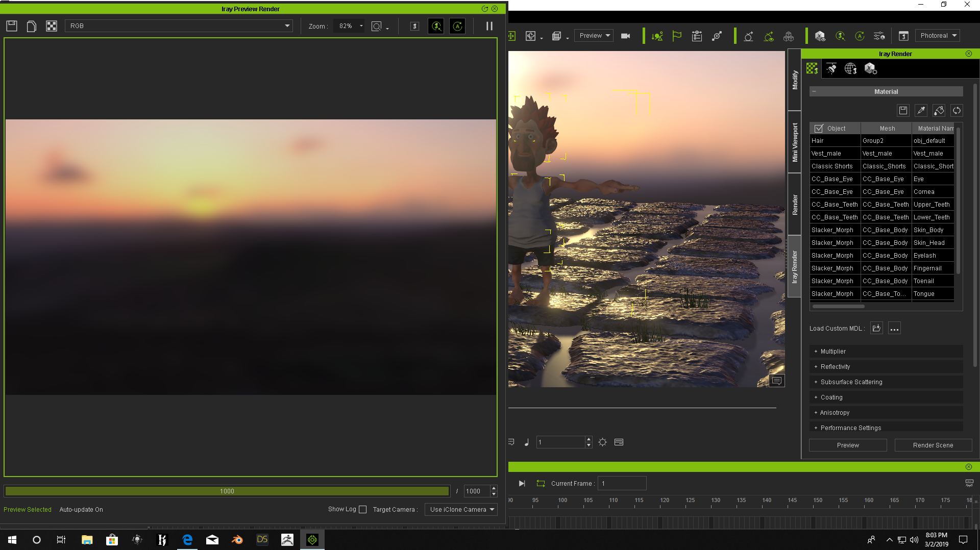Click the sliders settings icon in toolbar
This screenshot has width=980, height=550.
[x=879, y=36]
